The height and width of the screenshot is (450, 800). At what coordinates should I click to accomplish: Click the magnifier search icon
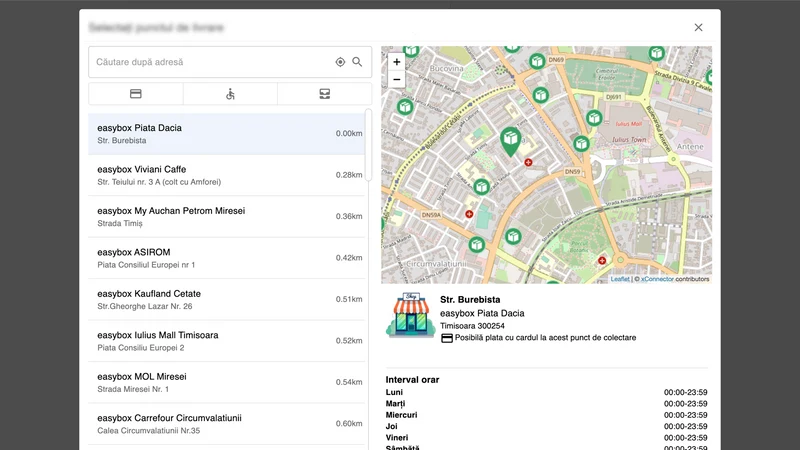[x=357, y=62]
